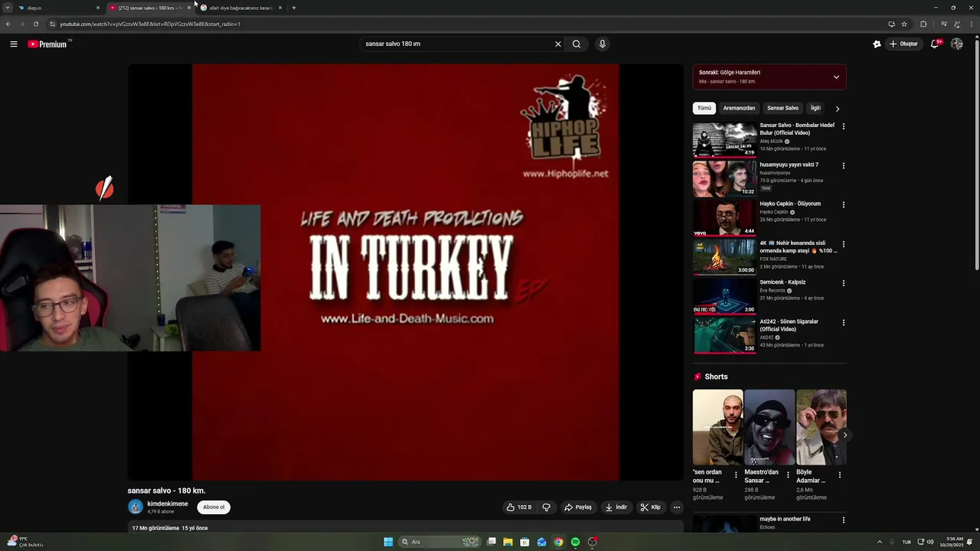Open options for Maestro'dan Sansar Short
This screenshot has width=980, height=551.
coord(788,475)
